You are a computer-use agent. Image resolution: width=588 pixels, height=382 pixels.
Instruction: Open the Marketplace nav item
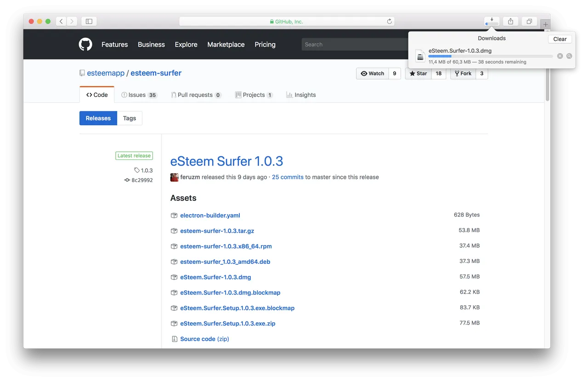click(x=226, y=45)
